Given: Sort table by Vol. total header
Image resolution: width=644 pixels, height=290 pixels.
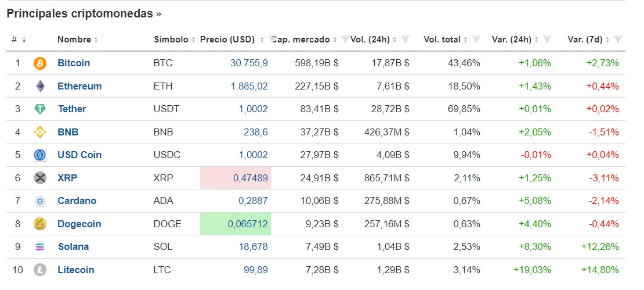Looking at the screenshot, I should 446,40.
